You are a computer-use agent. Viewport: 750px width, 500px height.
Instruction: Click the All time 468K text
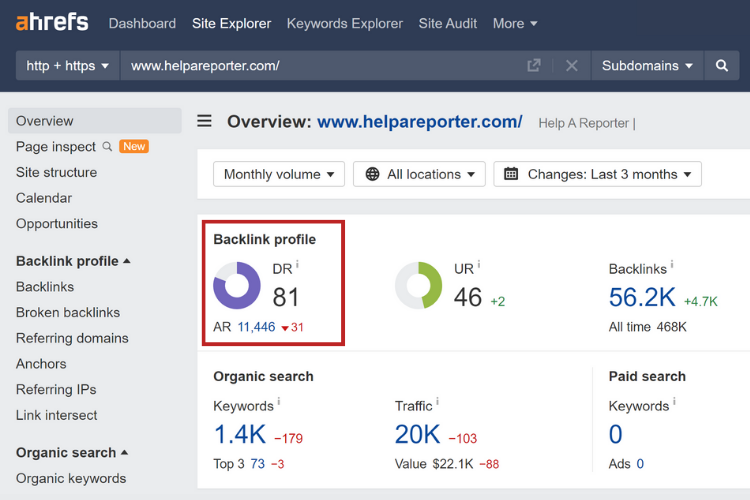(x=648, y=327)
